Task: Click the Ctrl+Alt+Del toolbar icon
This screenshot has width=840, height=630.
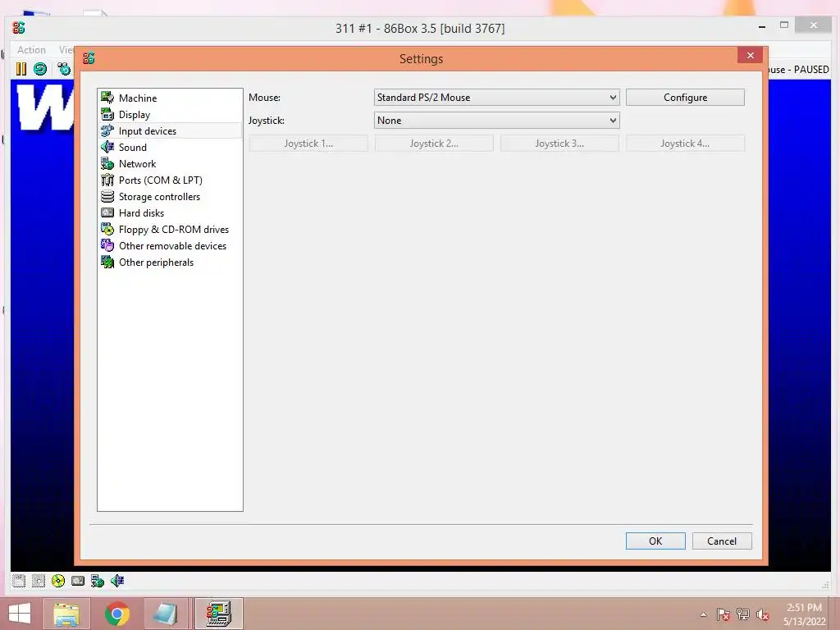Action: click(64, 69)
